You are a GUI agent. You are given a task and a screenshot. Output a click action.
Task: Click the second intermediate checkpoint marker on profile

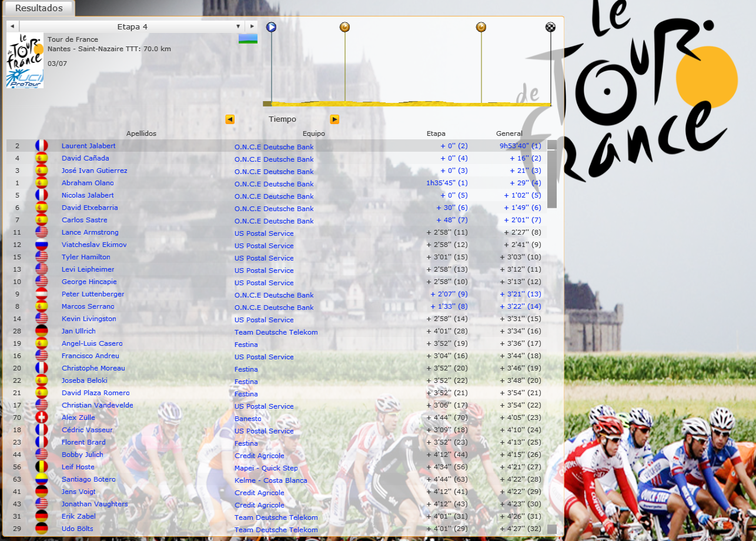tap(481, 27)
